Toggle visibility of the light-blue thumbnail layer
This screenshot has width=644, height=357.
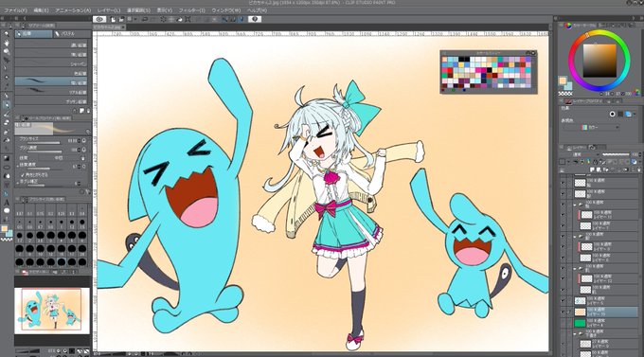[563, 301]
